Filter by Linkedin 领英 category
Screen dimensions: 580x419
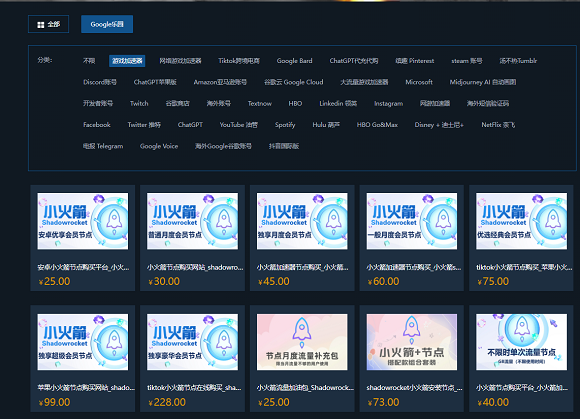pyautogui.click(x=338, y=104)
